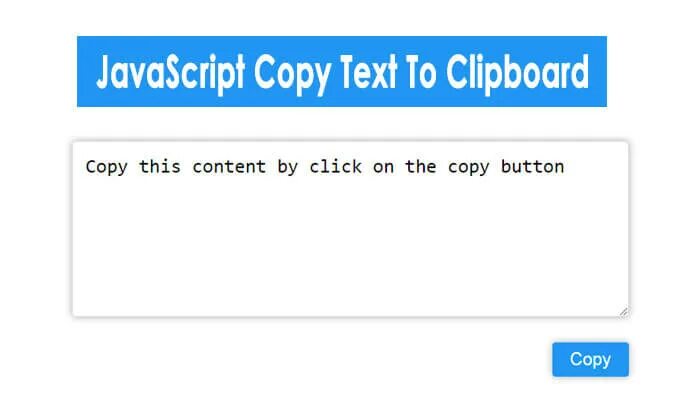
Task: Place cursor on the word "content" in textarea
Action: click(229, 167)
